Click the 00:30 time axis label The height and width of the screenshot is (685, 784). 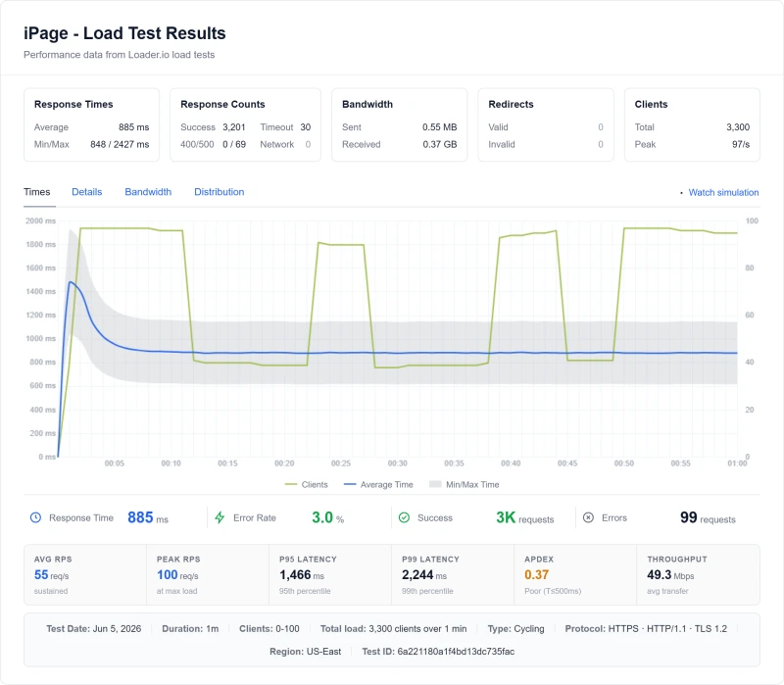[398, 464]
